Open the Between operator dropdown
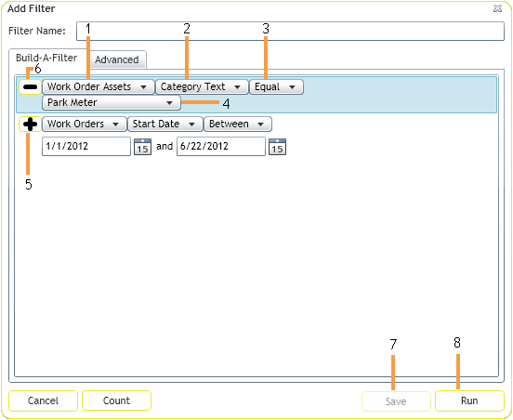 [238, 125]
